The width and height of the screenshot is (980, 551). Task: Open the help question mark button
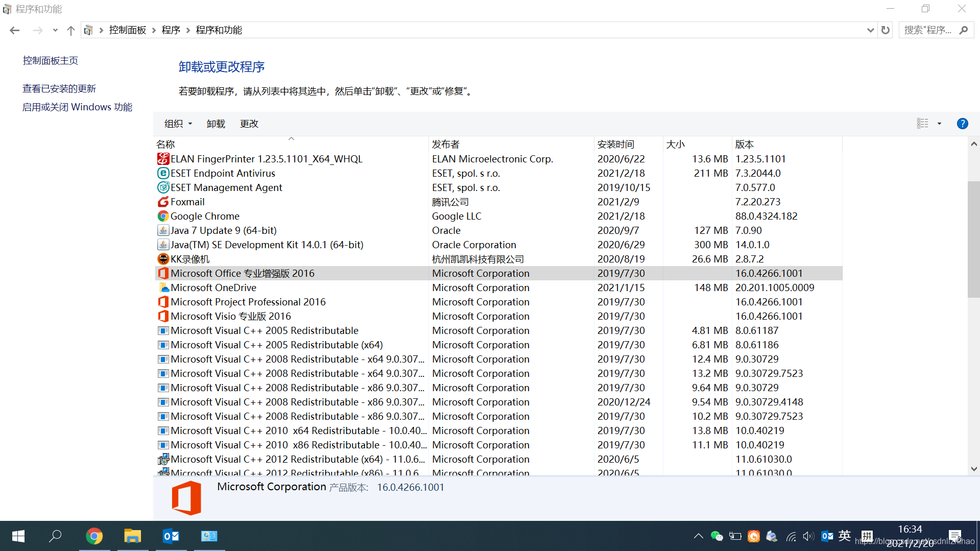962,124
